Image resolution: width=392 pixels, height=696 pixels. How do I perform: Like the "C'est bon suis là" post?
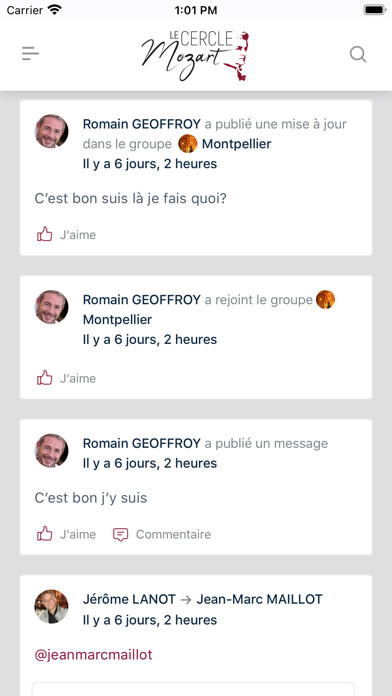click(44, 234)
